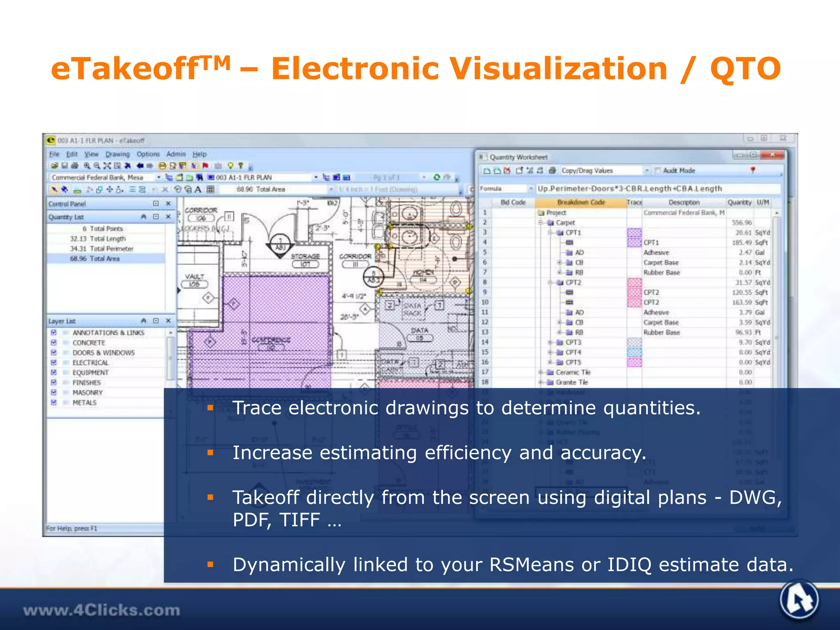Click the green refresh icon
This screenshot has height=630, width=840.
pos(436,177)
